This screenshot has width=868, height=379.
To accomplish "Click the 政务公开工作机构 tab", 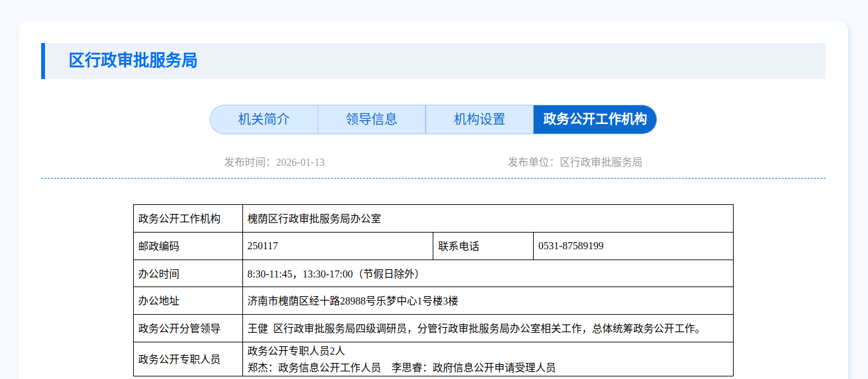I will click(595, 119).
